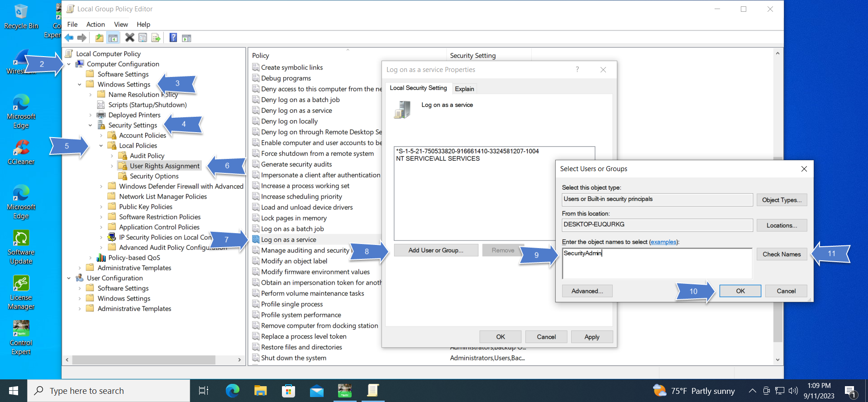Screen dimensions: 868x402
Task: Close the Select Users or Groups dialog
Action: click(x=804, y=169)
